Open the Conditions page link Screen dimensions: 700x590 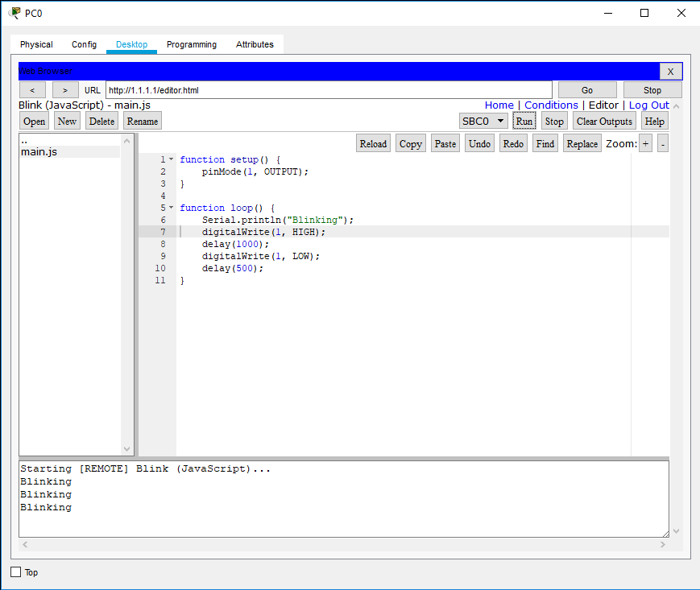551,105
